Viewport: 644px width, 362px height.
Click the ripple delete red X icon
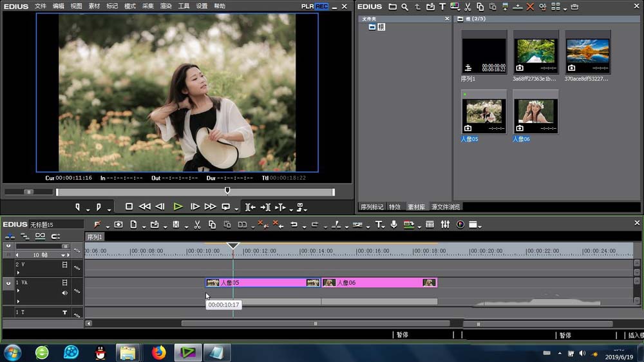[278, 224]
